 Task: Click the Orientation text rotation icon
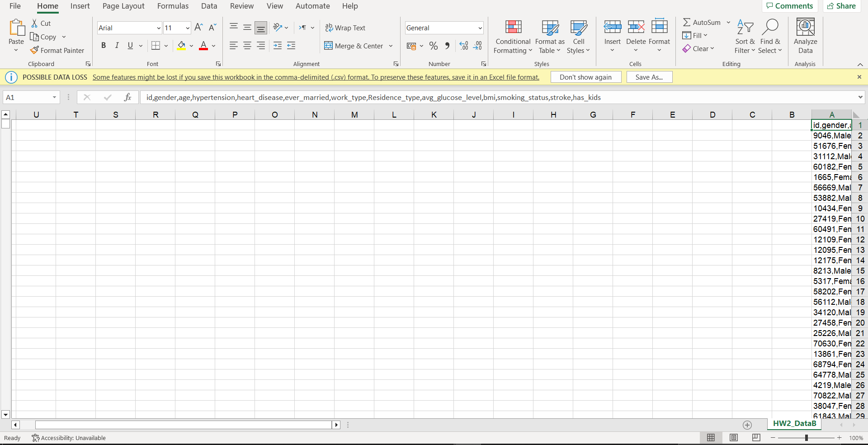coord(278,28)
